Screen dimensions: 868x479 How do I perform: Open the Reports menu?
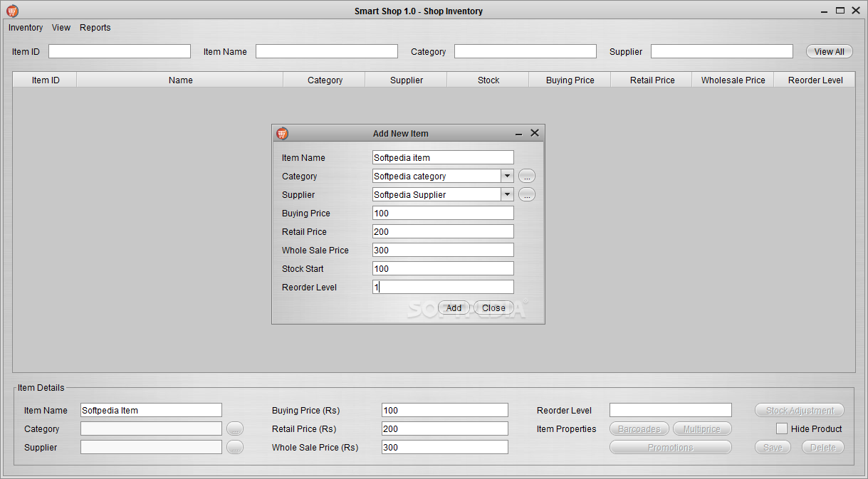coord(95,28)
